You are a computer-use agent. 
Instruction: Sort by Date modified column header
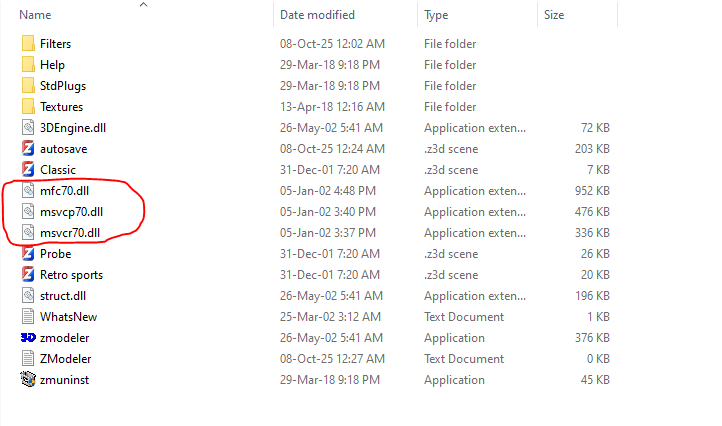click(x=318, y=15)
